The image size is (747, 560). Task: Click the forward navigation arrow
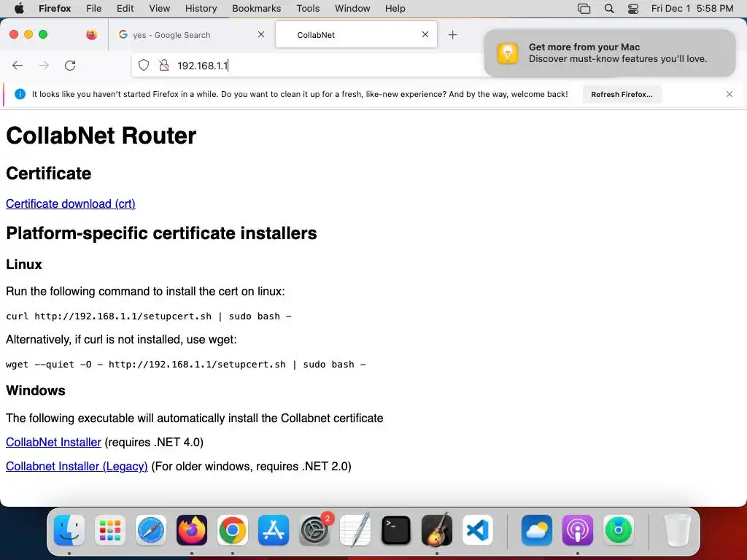point(44,65)
